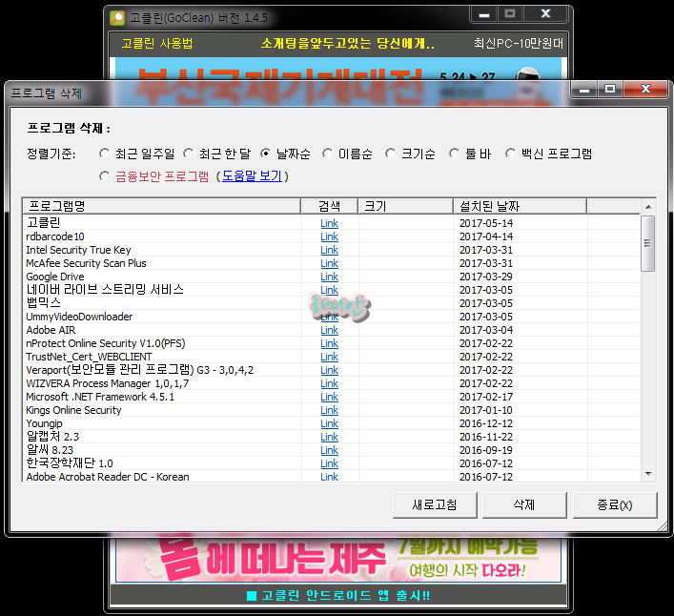
Task: Click the 종료(X) exit button
Action: pyautogui.click(x=615, y=504)
